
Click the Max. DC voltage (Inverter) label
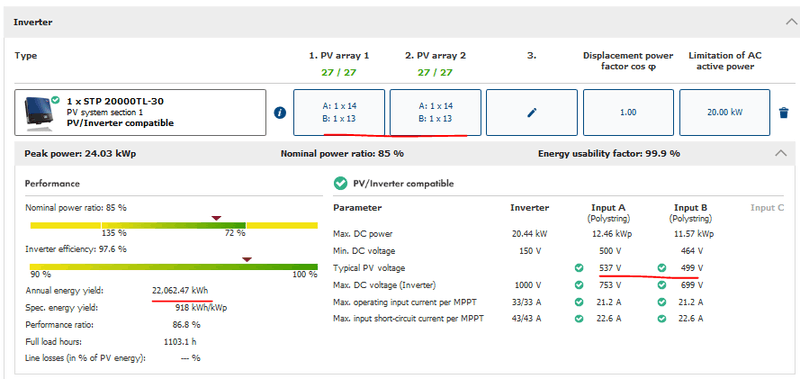(x=384, y=285)
